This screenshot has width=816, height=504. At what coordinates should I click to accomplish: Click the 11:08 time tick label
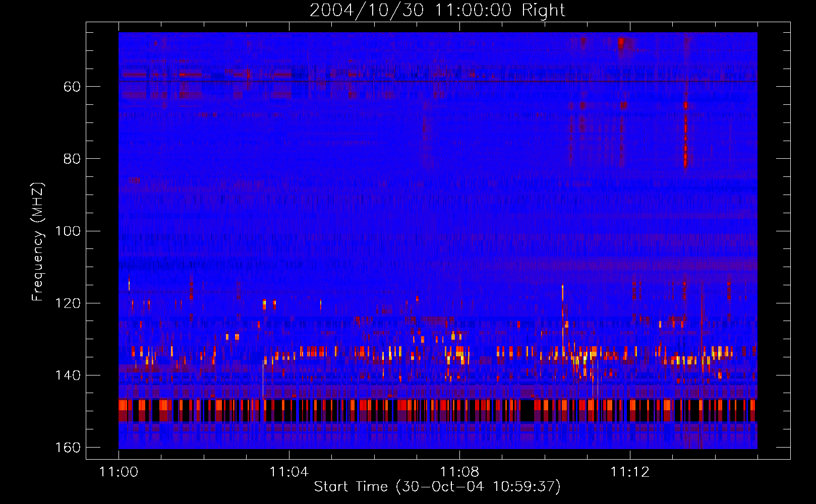(459, 472)
